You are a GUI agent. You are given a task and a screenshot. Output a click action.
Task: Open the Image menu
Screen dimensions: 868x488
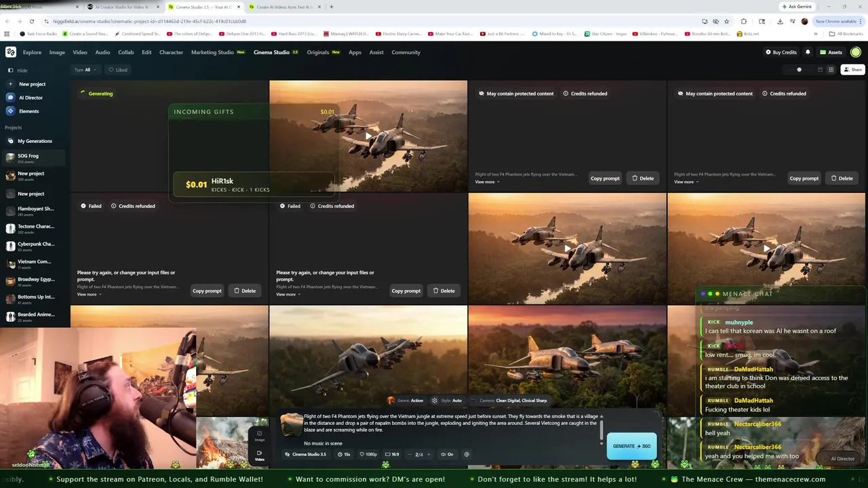click(x=57, y=52)
